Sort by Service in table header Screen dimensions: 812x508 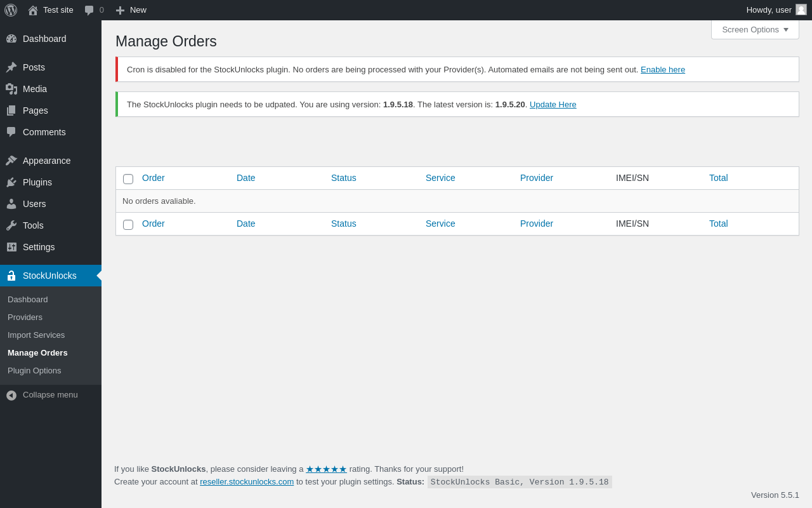tap(440, 178)
